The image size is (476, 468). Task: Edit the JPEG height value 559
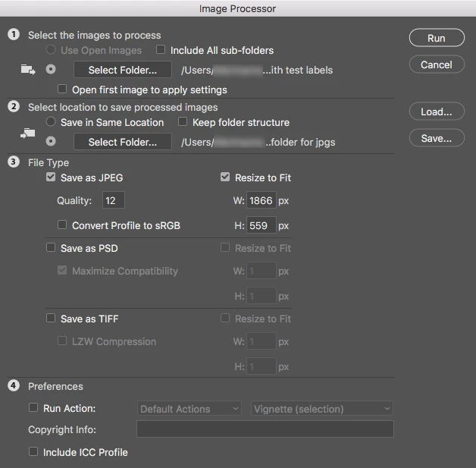tap(261, 225)
